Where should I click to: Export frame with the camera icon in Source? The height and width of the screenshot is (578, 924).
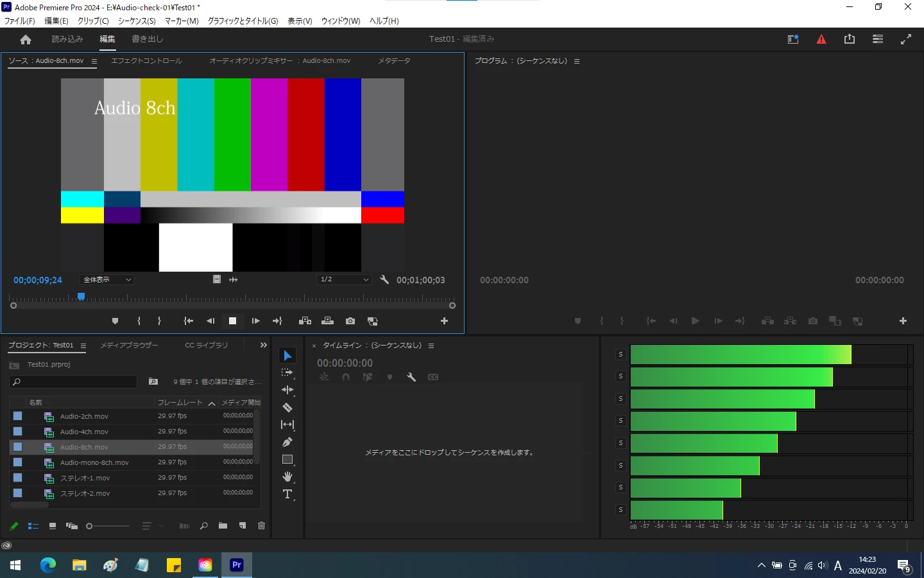tap(350, 321)
